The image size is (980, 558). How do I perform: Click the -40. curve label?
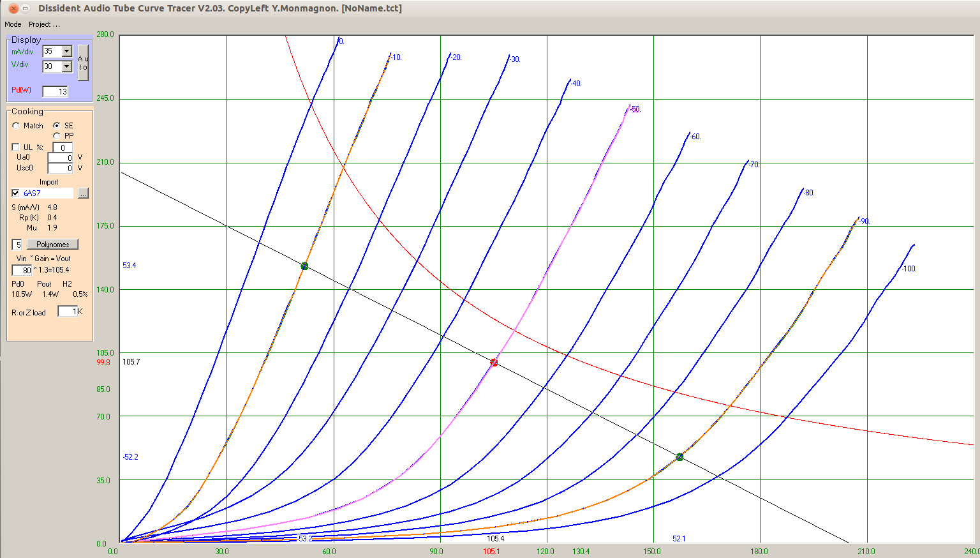tap(575, 84)
